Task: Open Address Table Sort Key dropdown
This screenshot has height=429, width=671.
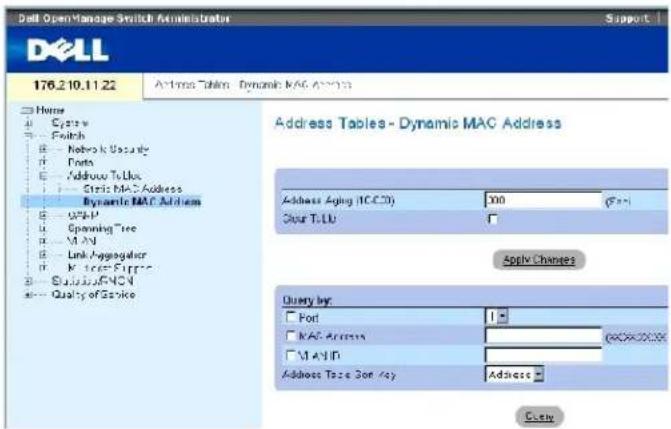Action: pos(514,374)
